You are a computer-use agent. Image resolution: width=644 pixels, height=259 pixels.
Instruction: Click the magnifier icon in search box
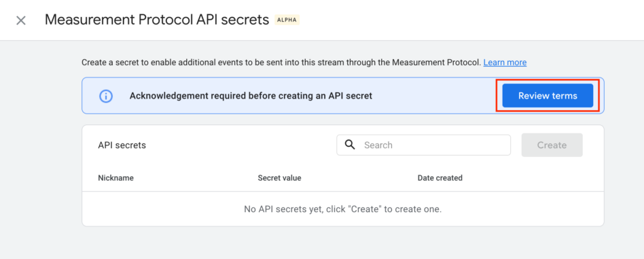[350, 145]
